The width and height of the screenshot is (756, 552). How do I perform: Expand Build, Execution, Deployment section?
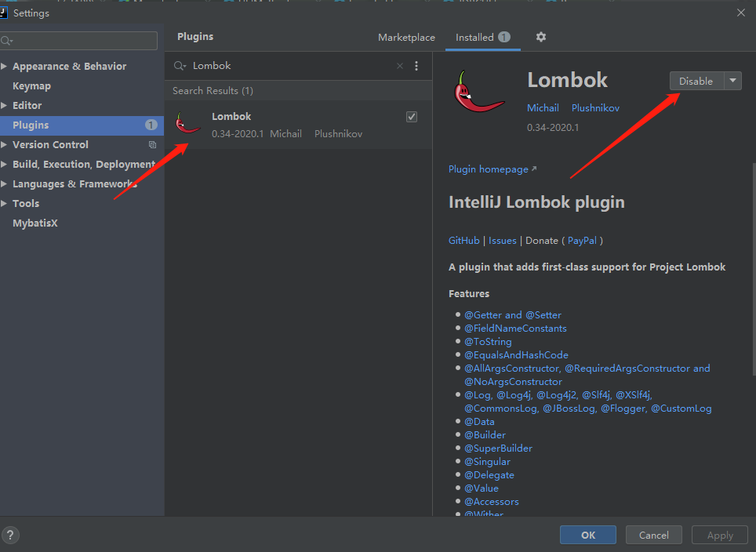[4, 165]
